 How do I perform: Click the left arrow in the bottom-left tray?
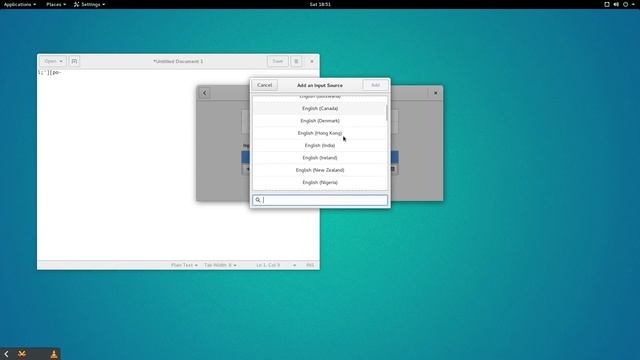click(x=6, y=354)
